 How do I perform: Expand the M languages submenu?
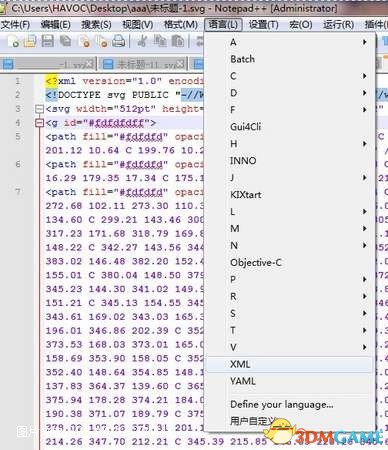coord(289,228)
